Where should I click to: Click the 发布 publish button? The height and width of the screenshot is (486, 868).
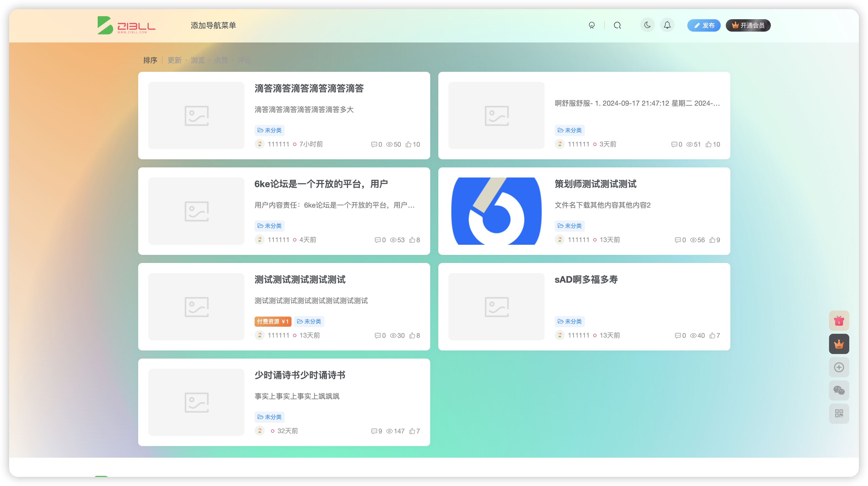[704, 25]
